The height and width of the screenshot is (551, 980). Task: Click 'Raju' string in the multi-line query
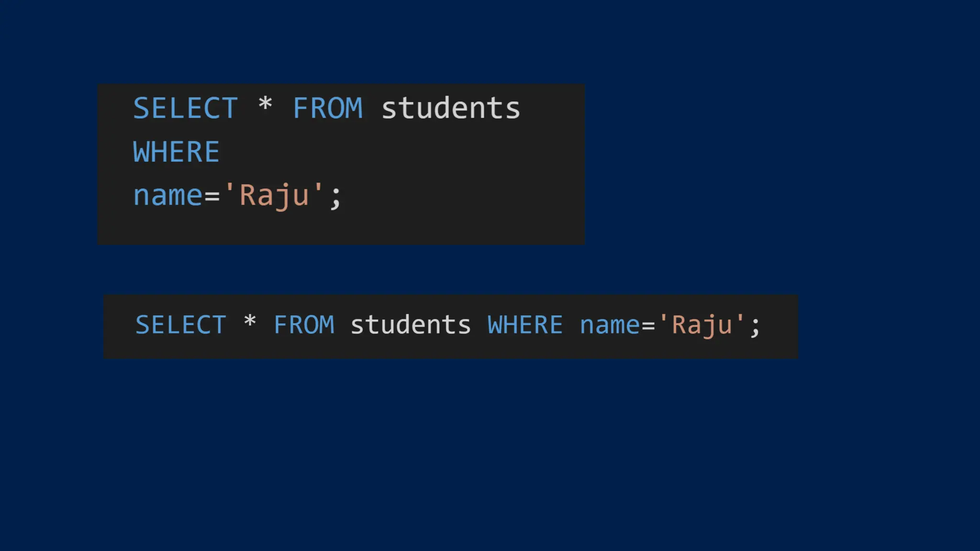[274, 195]
